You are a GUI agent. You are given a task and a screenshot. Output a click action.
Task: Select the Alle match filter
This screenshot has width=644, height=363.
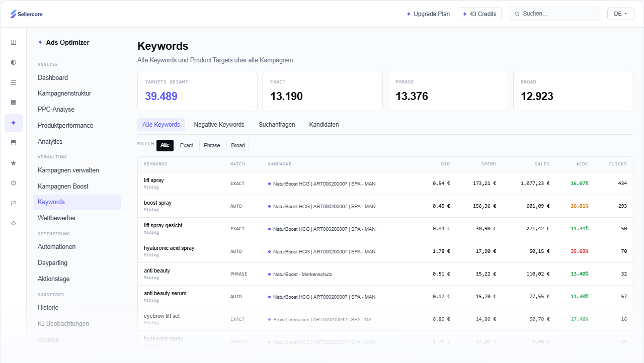165,145
